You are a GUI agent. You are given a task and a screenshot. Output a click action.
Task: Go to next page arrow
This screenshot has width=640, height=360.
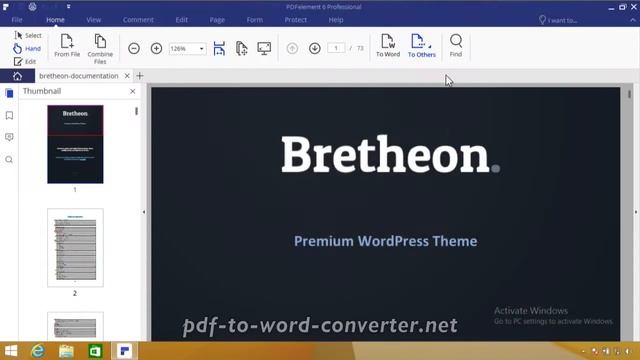coord(315,49)
